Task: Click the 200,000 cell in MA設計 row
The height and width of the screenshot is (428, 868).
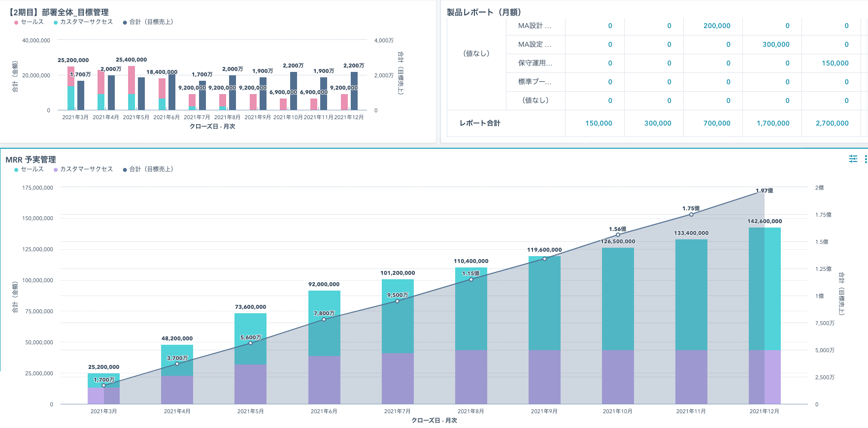Action: pyautogui.click(x=717, y=26)
